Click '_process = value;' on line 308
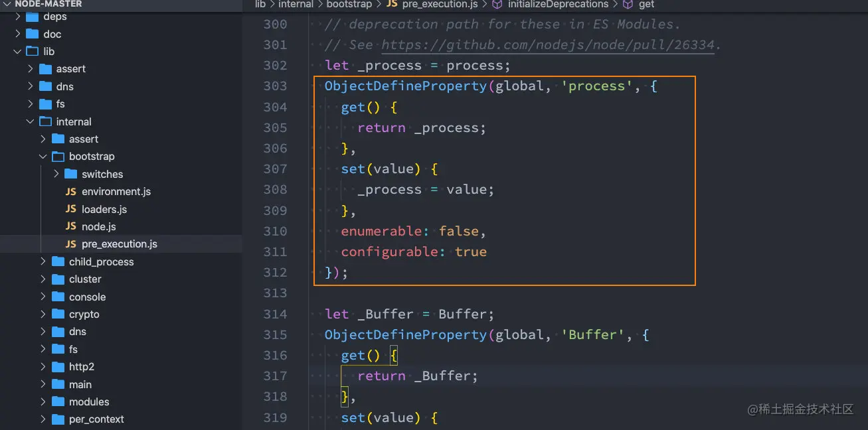The height and width of the screenshot is (430, 868). [x=426, y=189]
